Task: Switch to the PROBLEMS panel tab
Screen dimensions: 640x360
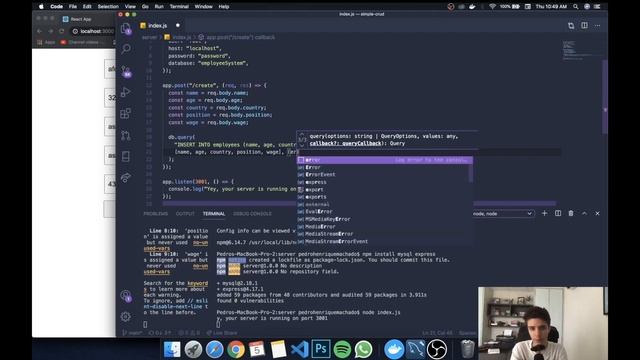Action: [156, 213]
